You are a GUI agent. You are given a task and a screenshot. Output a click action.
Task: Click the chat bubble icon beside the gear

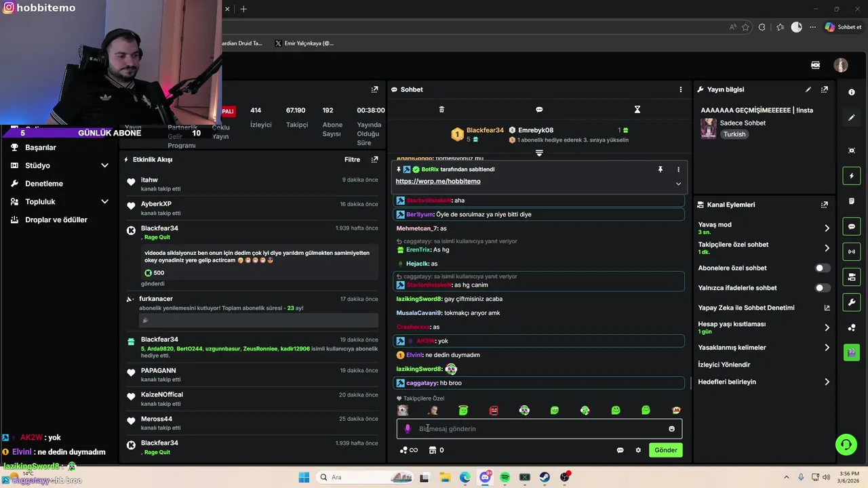point(620,450)
